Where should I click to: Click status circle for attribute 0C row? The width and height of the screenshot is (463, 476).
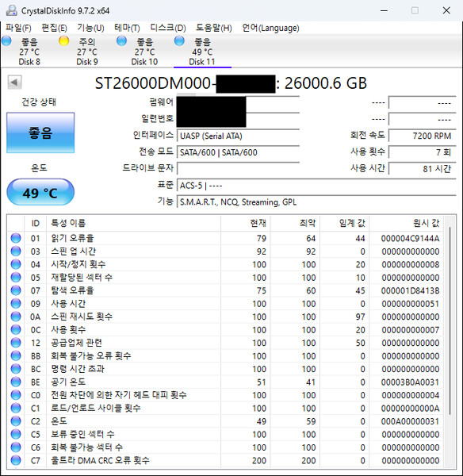[16, 330]
